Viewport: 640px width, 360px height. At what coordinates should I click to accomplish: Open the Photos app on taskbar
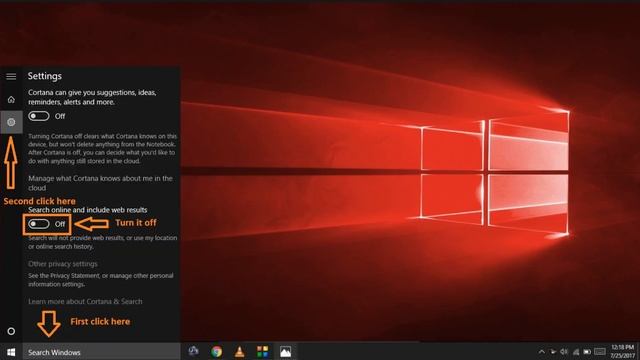[285, 351]
